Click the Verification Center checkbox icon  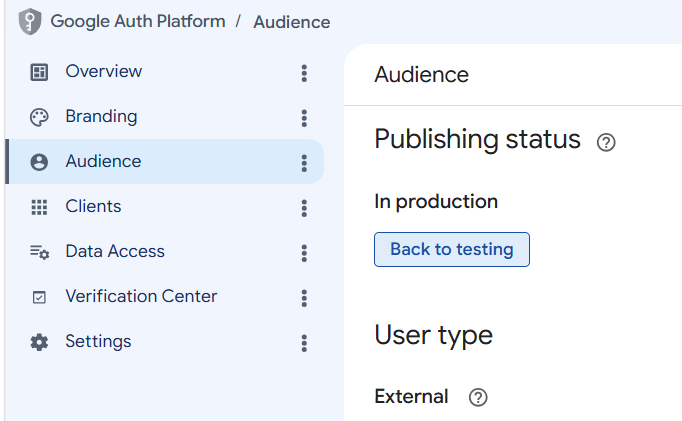39,297
